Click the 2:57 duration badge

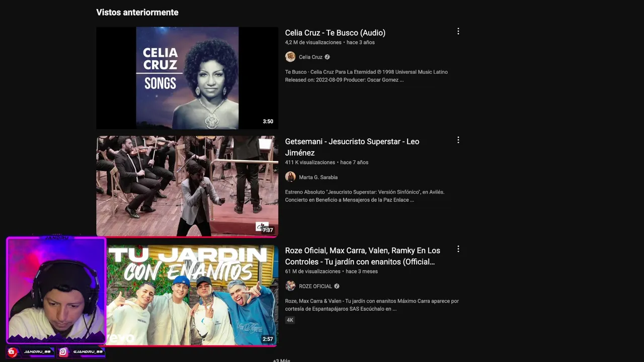[268, 339]
